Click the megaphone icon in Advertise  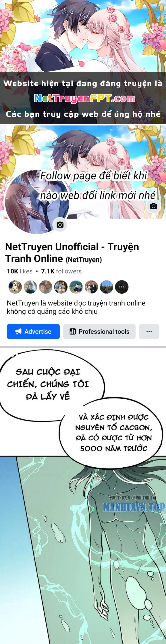point(18,331)
